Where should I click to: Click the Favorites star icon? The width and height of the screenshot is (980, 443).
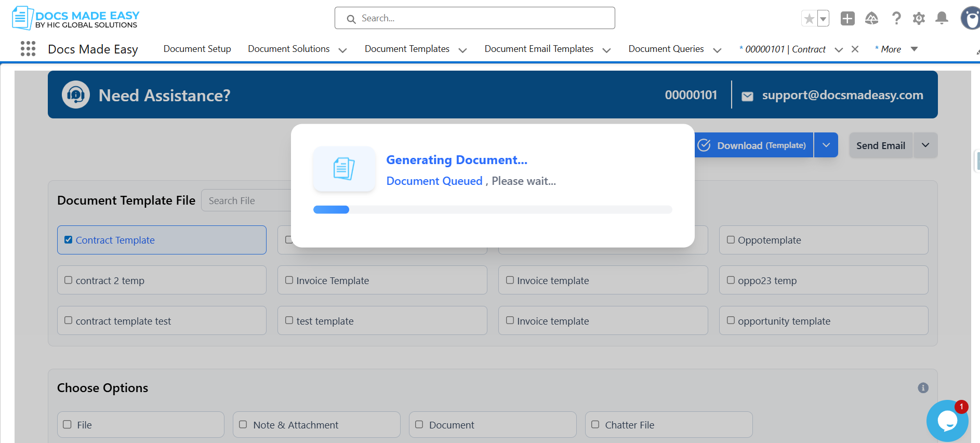[809, 19]
